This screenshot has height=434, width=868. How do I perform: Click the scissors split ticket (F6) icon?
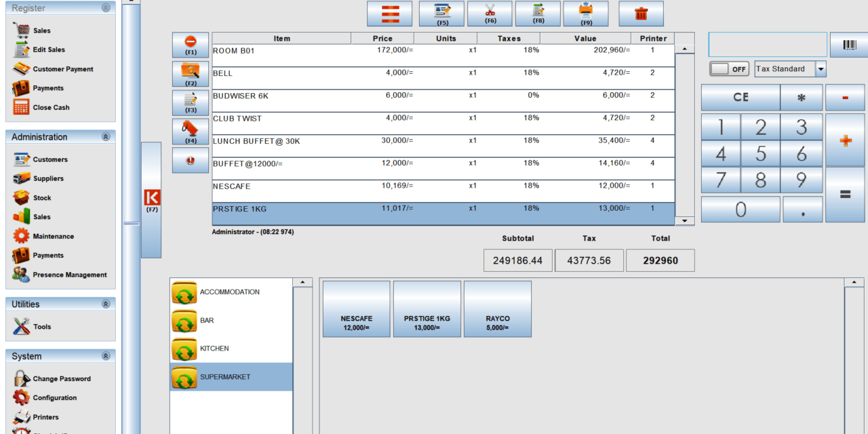coord(490,14)
